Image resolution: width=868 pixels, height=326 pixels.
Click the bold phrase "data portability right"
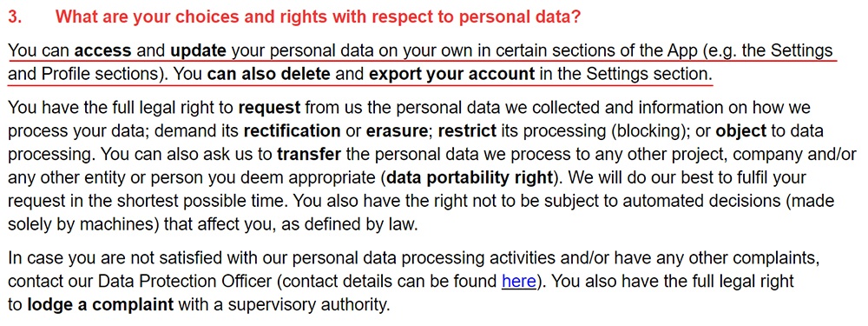click(470, 179)
